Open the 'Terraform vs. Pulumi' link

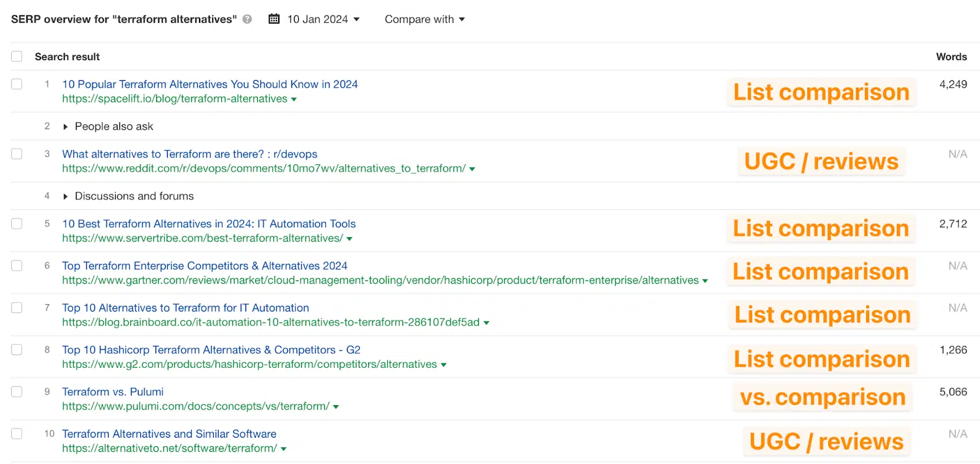coord(113,392)
